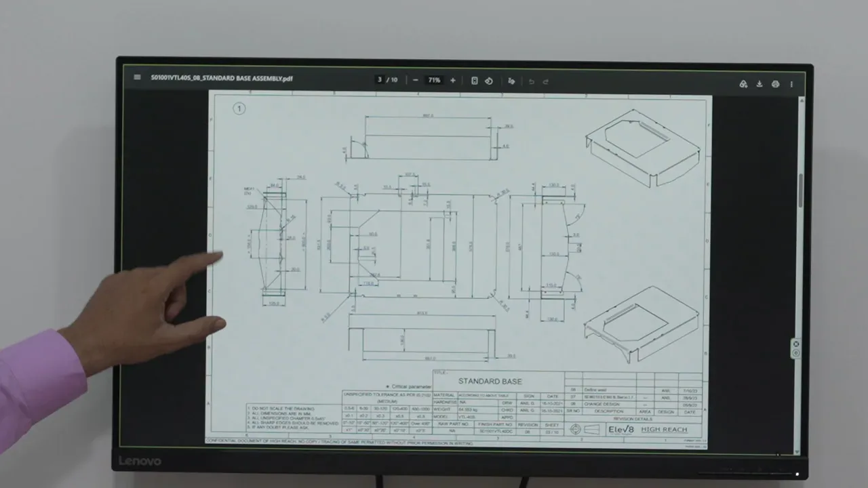
Task: Click the vertical scrollbar thumb
Action: tap(801, 190)
